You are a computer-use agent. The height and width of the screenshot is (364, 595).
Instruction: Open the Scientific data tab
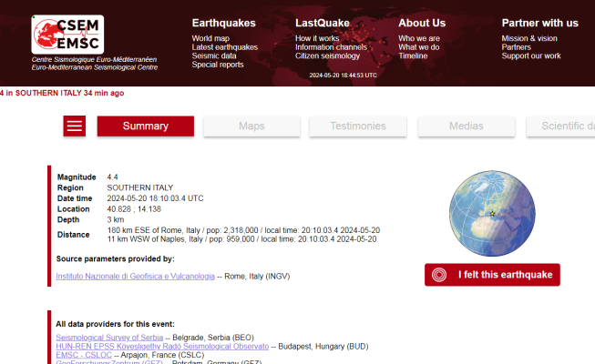pos(565,126)
